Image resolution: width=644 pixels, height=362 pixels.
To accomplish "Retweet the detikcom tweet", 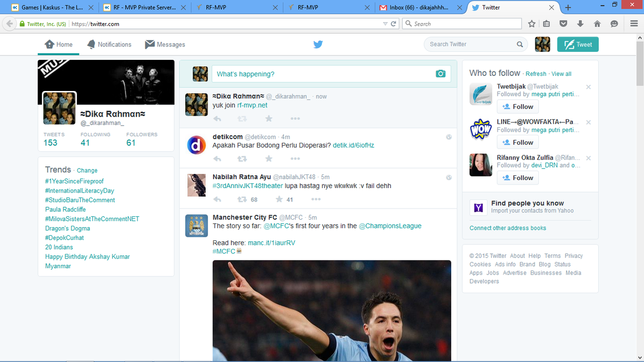I will [x=242, y=159].
